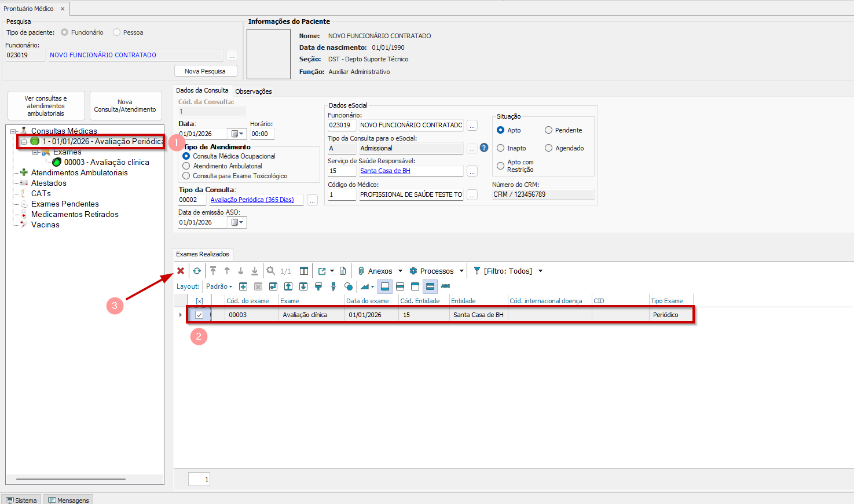Collapse the Consultas Médicas tree node
This screenshot has height=504, width=854.
point(13,131)
